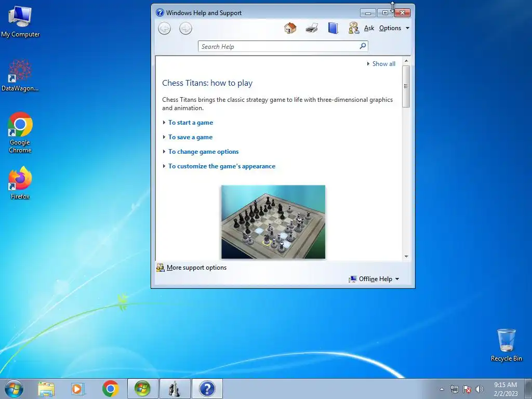Minimize the Windows Help and Support window
The height and width of the screenshot is (399, 532).
click(x=368, y=13)
